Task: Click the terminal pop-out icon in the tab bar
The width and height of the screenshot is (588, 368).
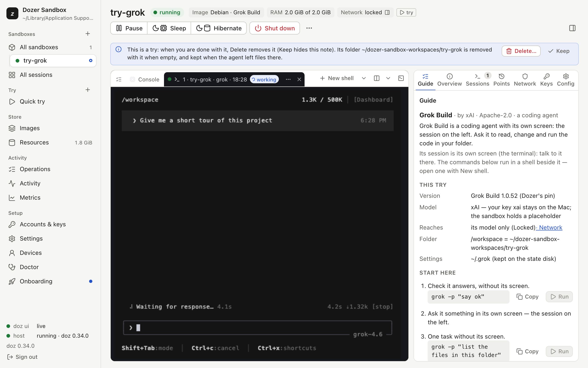Action: point(401,78)
